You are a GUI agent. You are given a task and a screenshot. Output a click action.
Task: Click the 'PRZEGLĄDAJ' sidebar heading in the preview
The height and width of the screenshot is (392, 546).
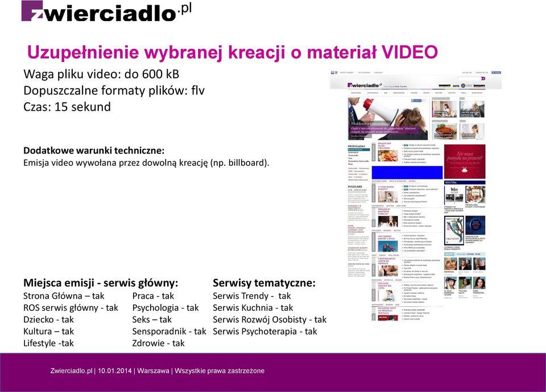(x=357, y=146)
